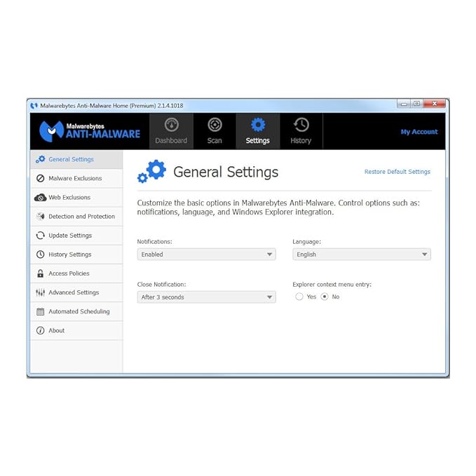
Task: Click the title bar Malwarebytes app icon
Action: (34, 106)
